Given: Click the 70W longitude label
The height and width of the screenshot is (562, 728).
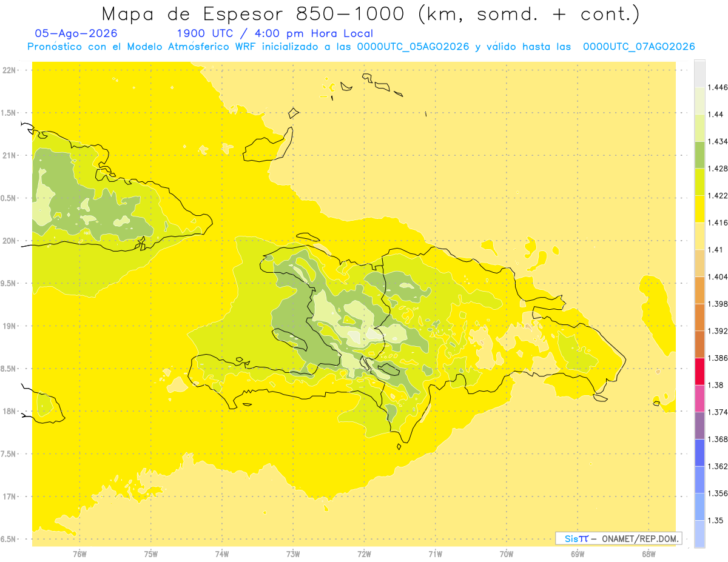Looking at the screenshot, I should coord(506,554).
